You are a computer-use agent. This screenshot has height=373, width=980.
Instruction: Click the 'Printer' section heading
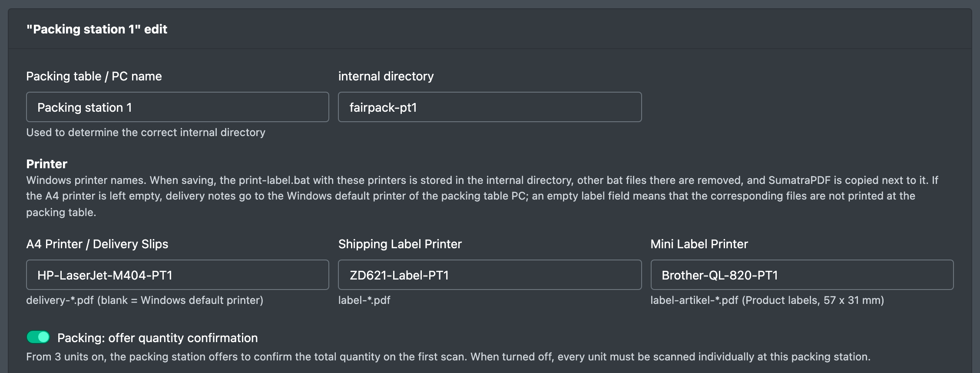coord(46,164)
